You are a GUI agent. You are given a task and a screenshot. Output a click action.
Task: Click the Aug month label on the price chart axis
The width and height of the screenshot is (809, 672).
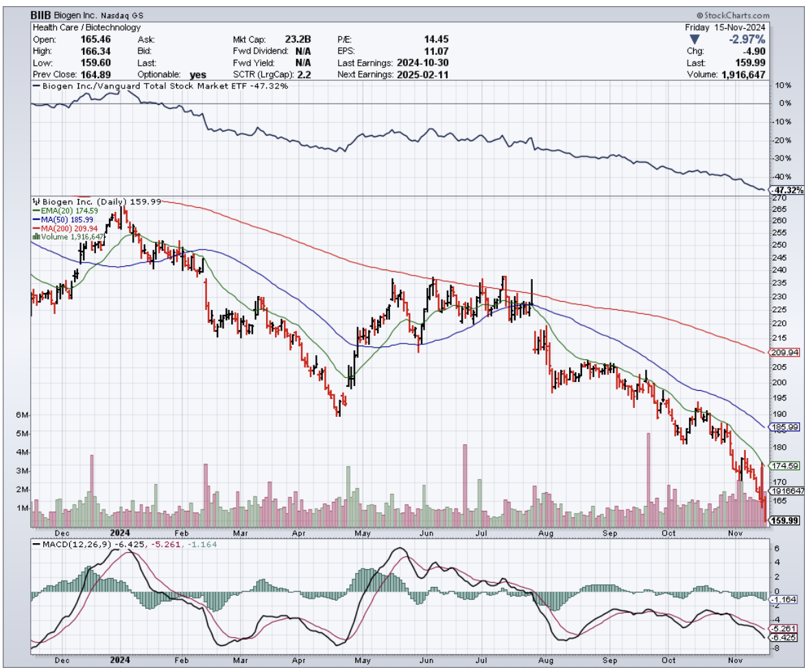click(x=546, y=532)
